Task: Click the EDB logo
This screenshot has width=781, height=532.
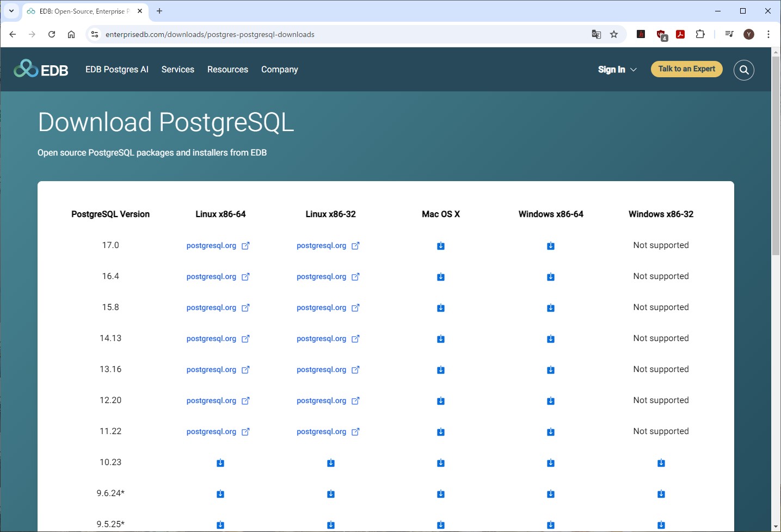Action: point(41,69)
